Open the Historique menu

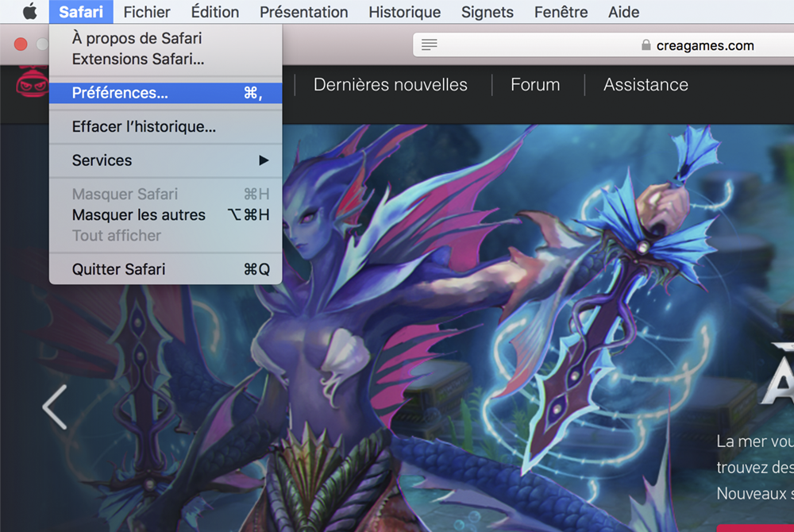pyautogui.click(x=404, y=12)
